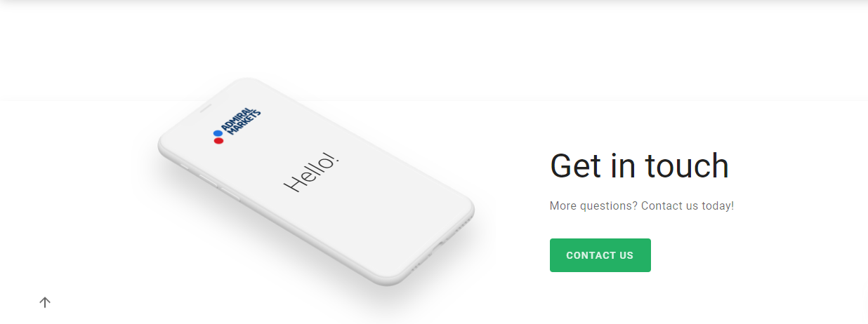Click the blue dot in the logo
This screenshot has width=868, height=324.
tap(218, 133)
